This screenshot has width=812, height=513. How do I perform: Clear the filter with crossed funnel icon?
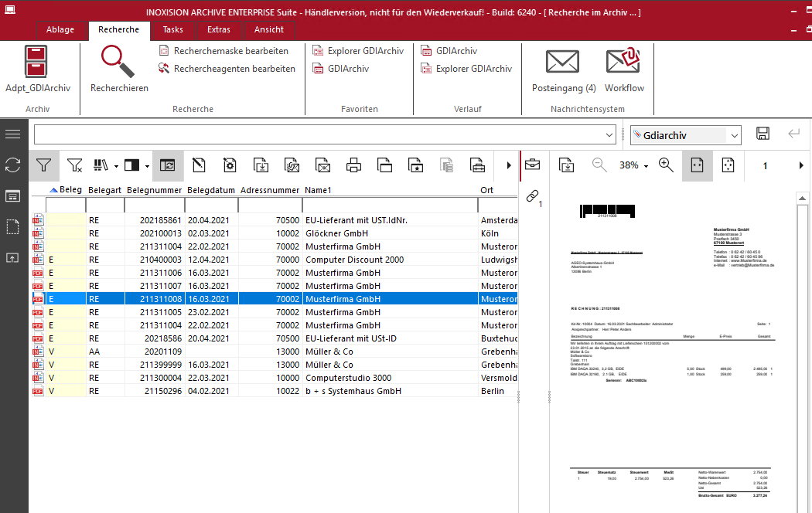point(75,165)
